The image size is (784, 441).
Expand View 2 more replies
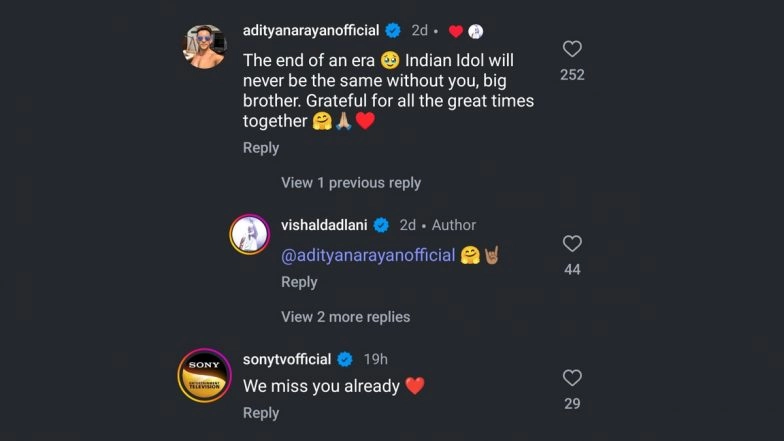tap(346, 317)
